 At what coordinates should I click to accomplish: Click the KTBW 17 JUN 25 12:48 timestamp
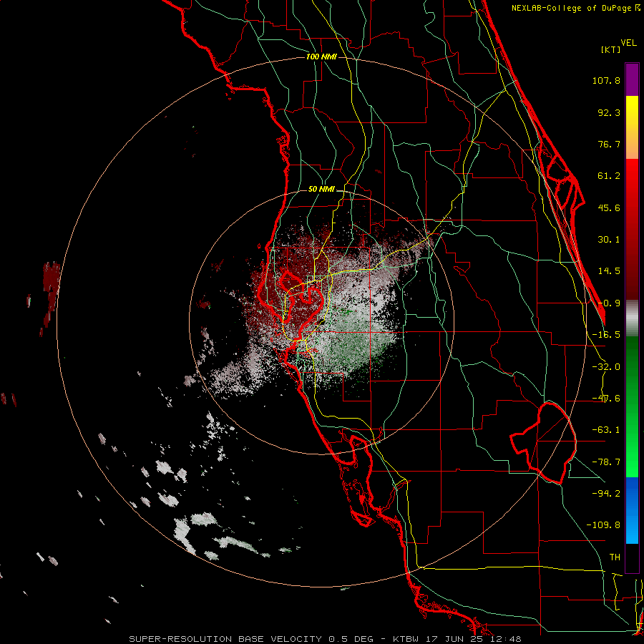[x=457, y=639]
